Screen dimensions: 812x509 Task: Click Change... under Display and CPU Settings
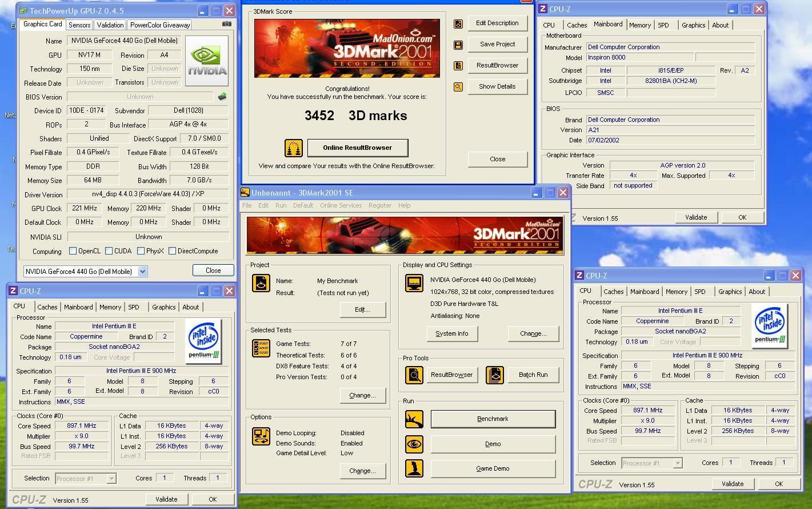[x=533, y=333]
